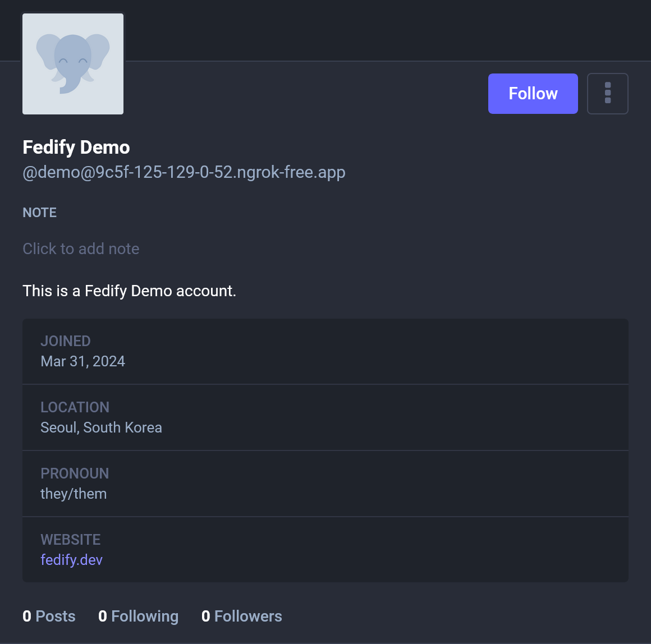The image size is (651, 644).
Task: Click the NOTE section heading
Action: tap(39, 213)
